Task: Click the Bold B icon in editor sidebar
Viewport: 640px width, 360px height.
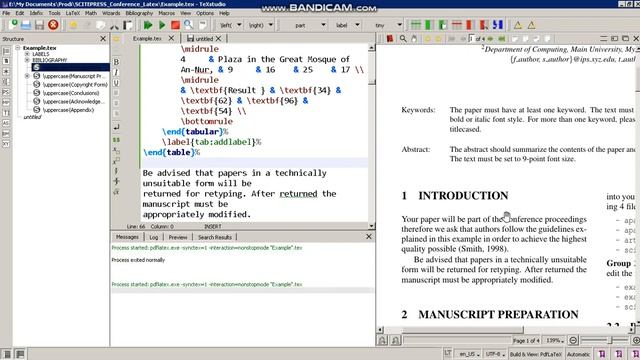Action: [x=116, y=62]
